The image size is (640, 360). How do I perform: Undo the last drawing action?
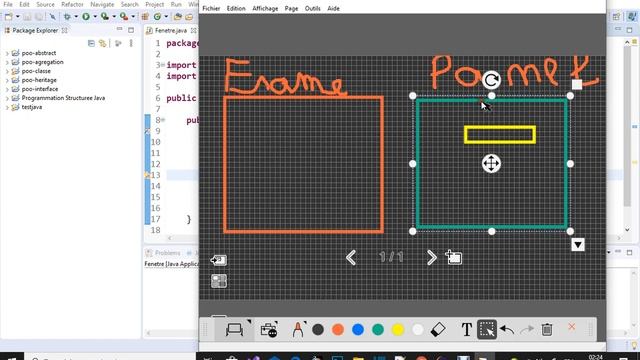(507, 329)
